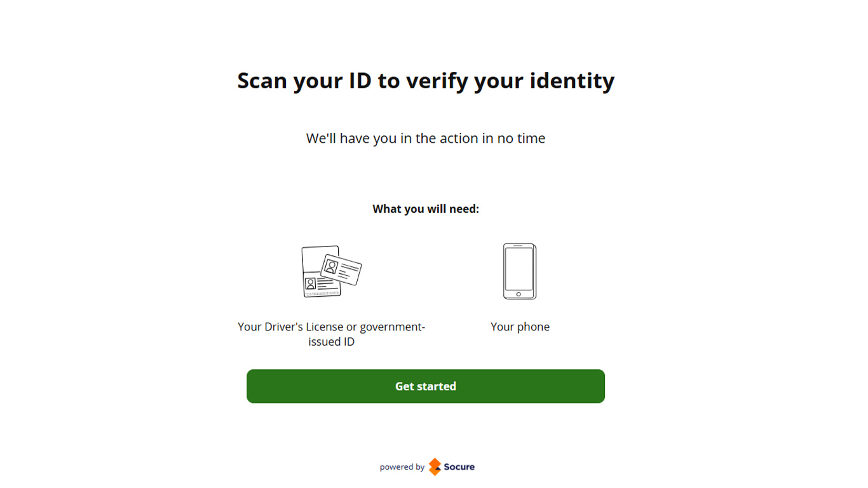
Task: Click the speaker slot atop phone icon
Action: point(519,246)
